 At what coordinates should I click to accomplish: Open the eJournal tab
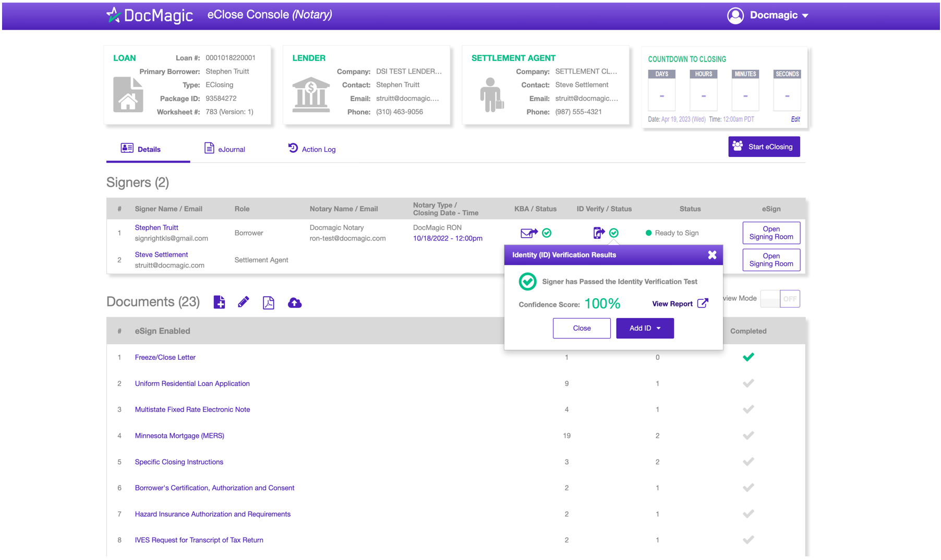[224, 149]
